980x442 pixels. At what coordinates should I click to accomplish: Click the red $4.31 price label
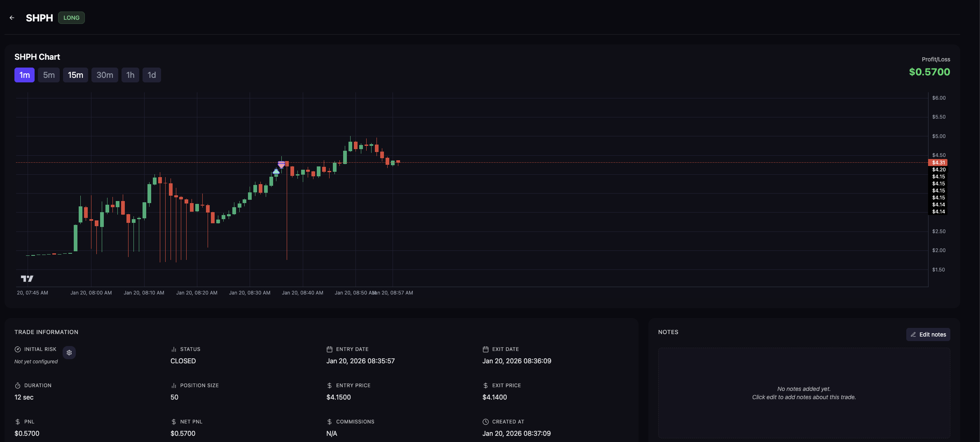coord(938,163)
